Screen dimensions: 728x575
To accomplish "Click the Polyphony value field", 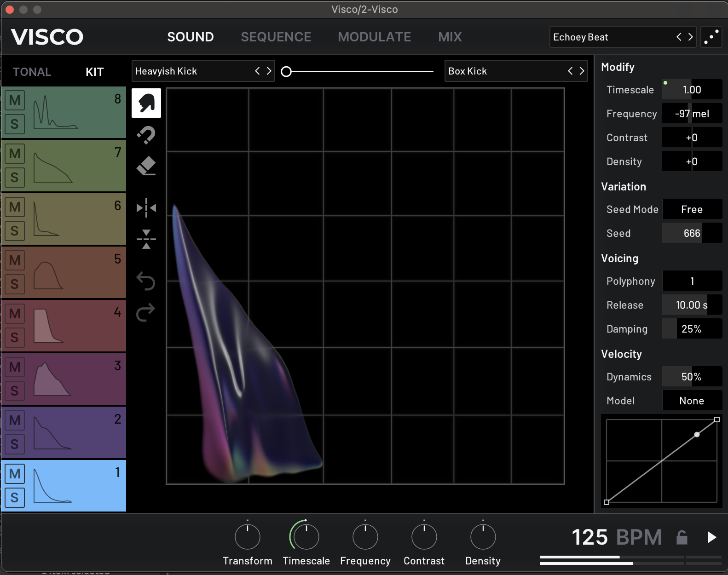I will click(692, 281).
